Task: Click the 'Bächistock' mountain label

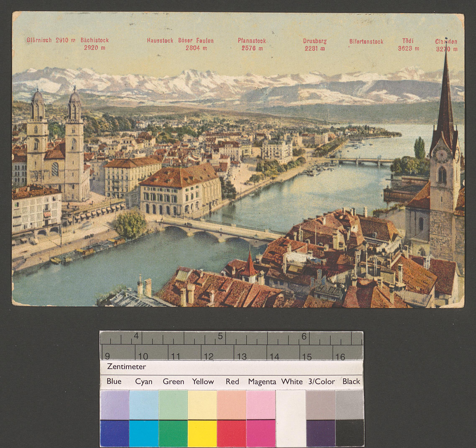Action: [x=94, y=40]
